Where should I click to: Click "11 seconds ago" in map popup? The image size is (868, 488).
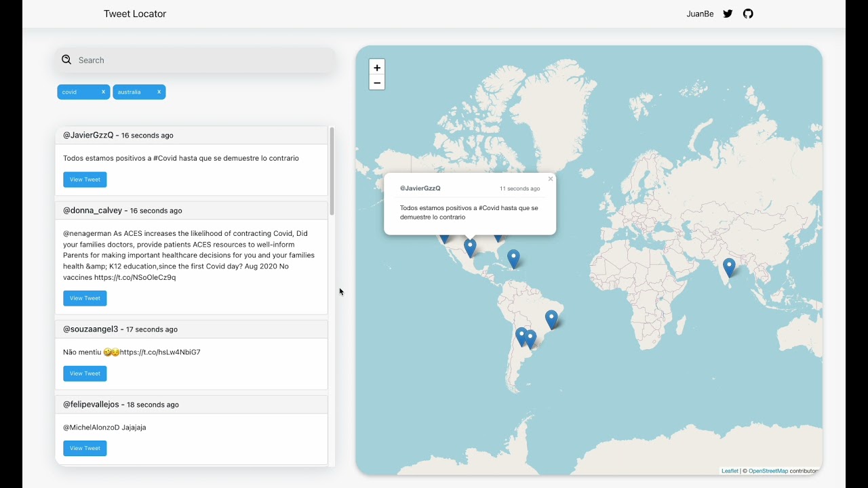[520, 188]
